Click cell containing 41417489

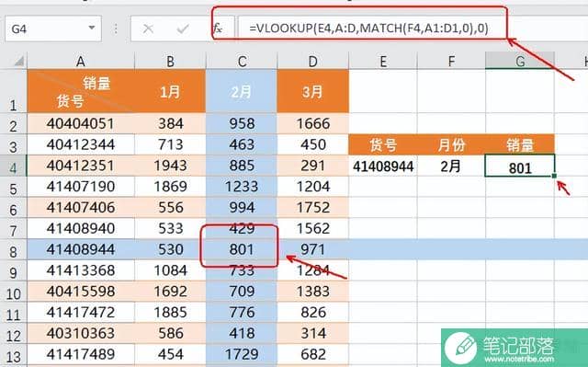point(81,354)
